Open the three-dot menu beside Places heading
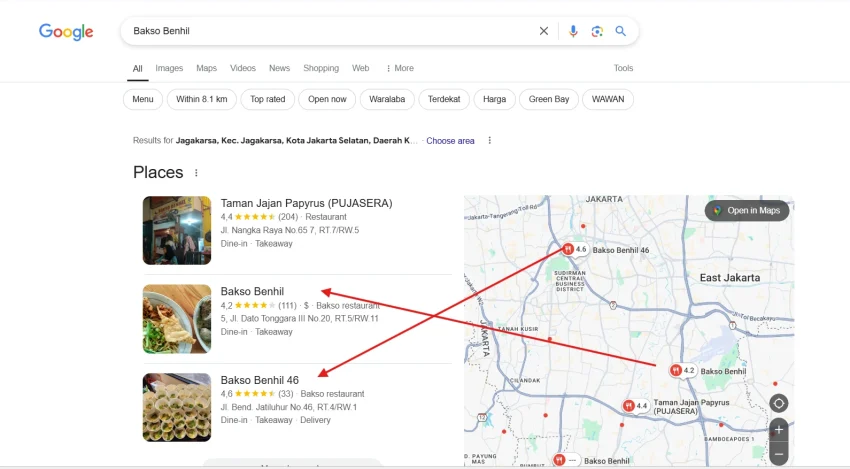The width and height of the screenshot is (850, 469). point(196,173)
